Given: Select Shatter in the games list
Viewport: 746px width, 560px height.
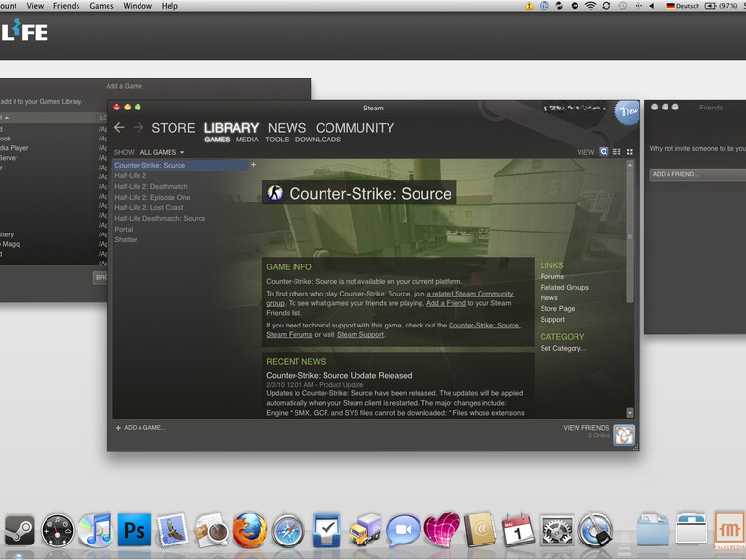Looking at the screenshot, I should pos(126,240).
